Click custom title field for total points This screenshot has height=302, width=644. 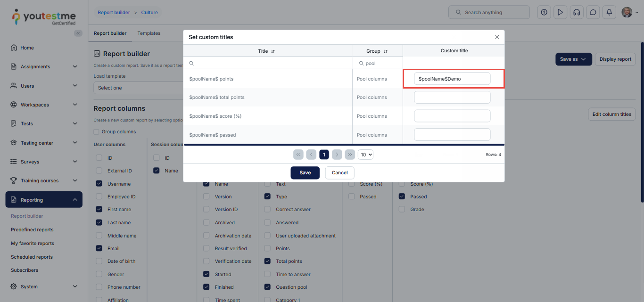(x=452, y=98)
